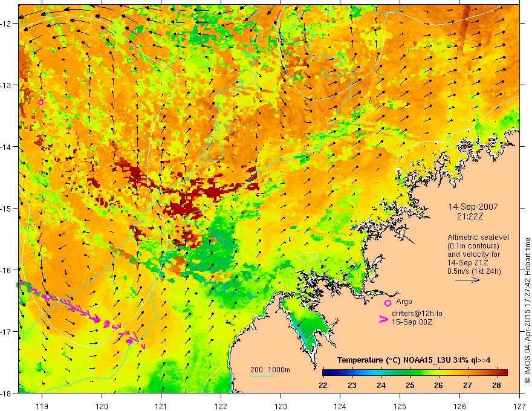The width and height of the screenshot is (532, 411).
Task: Click the longitude axis label '121'
Action: (161, 406)
